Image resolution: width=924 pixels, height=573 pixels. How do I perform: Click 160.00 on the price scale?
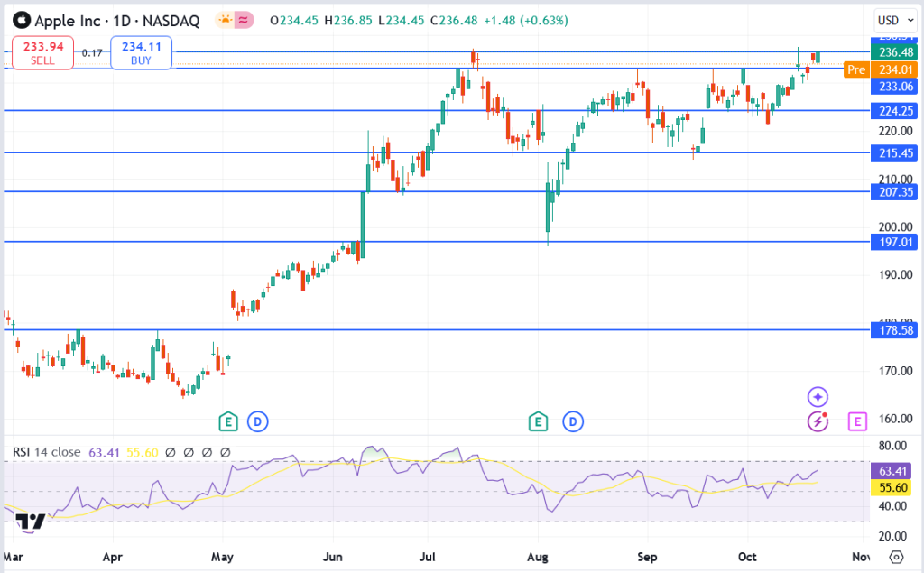pos(896,419)
